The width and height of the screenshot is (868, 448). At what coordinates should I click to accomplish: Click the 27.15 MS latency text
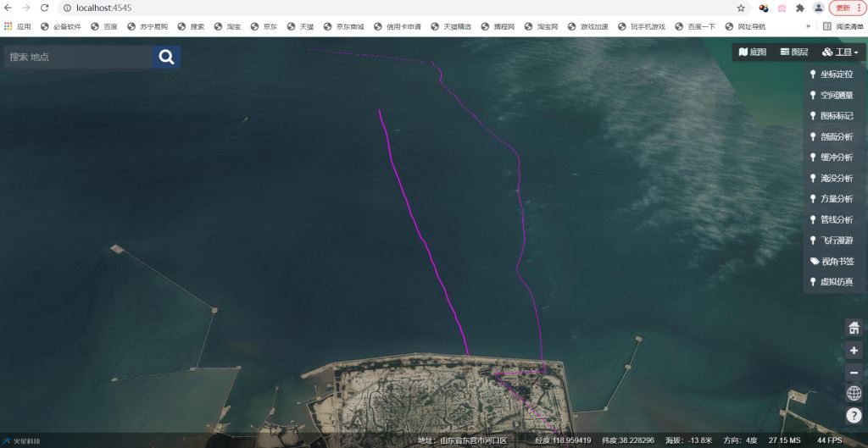(784, 440)
